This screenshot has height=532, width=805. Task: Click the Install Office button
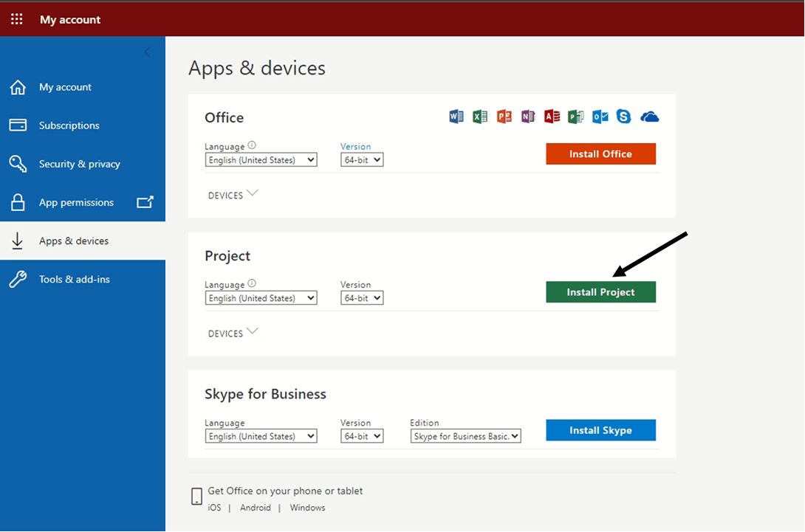600,154
